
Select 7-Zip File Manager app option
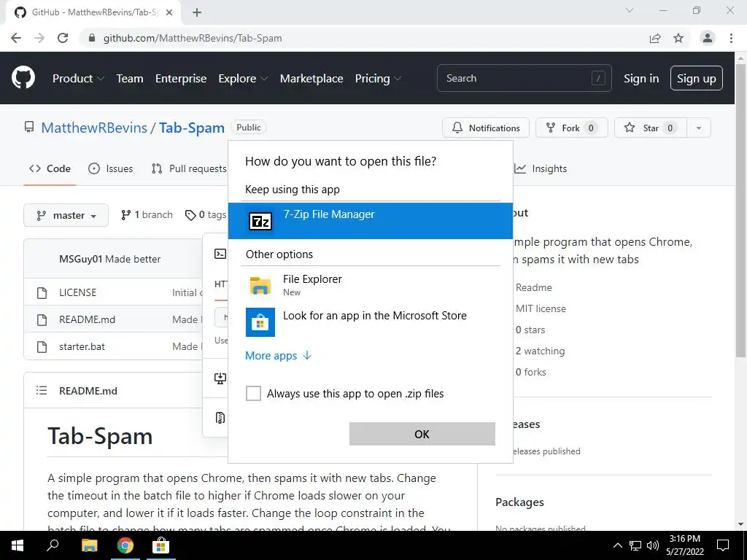click(x=370, y=220)
